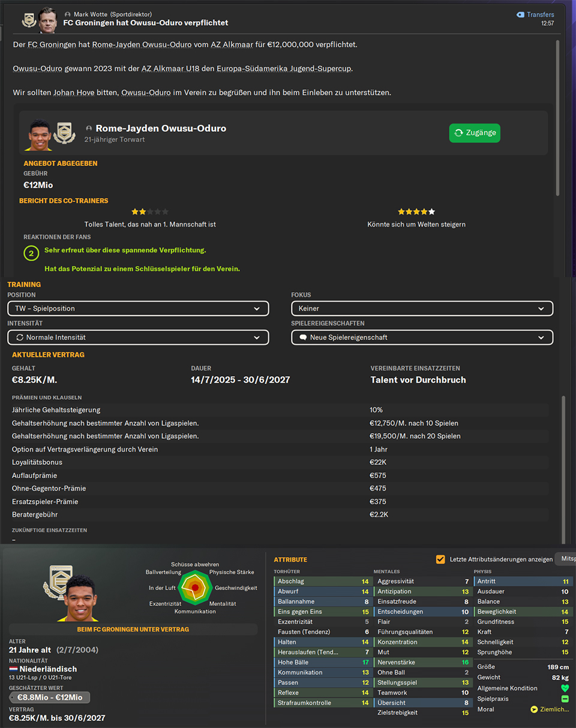Click the Spielpraxis match sharpness icon
Screen dimensions: 576x728
click(x=565, y=699)
